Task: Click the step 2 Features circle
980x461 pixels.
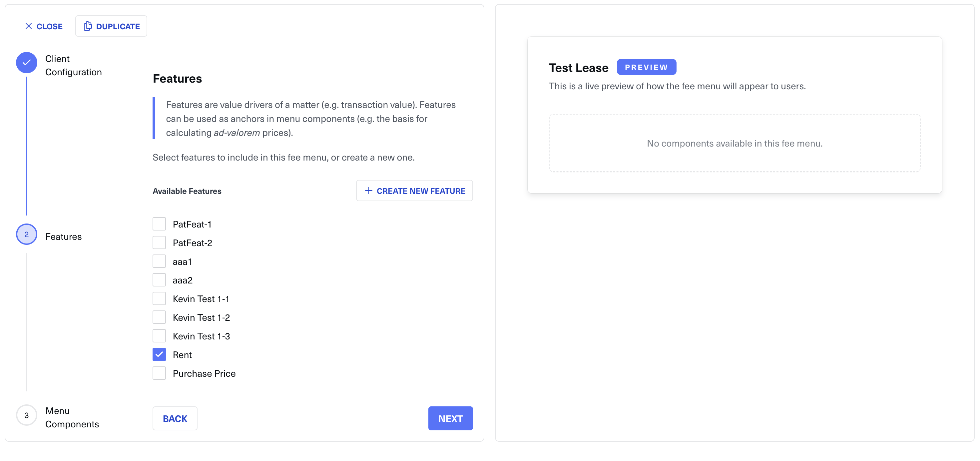Action: 27,234
